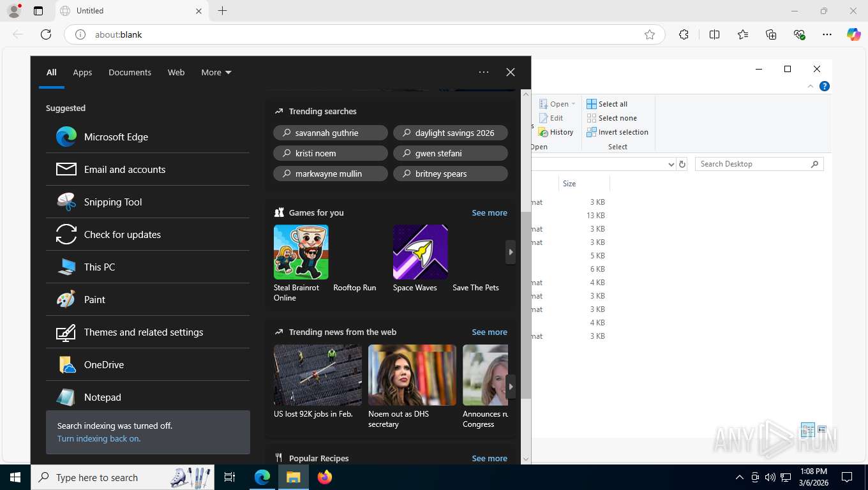Open This PC
Viewport: 868px width, 490px height.
[147, 267]
